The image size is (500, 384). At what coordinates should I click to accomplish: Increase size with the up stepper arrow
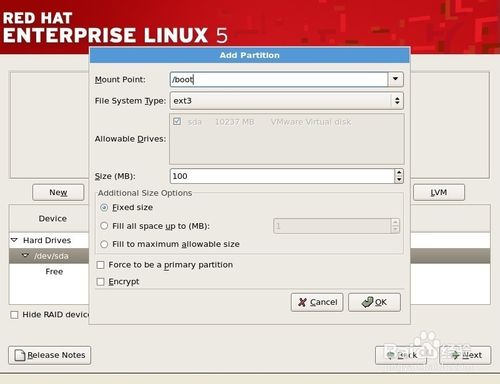tap(399, 172)
